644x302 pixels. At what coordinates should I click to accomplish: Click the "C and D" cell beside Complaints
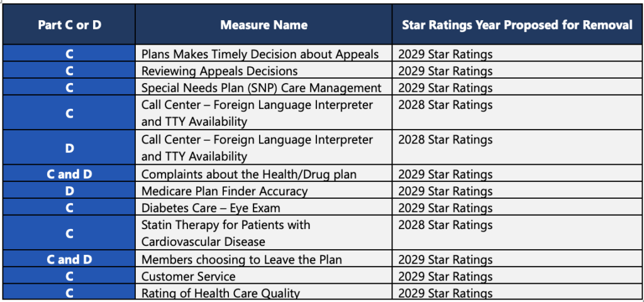tap(69, 174)
